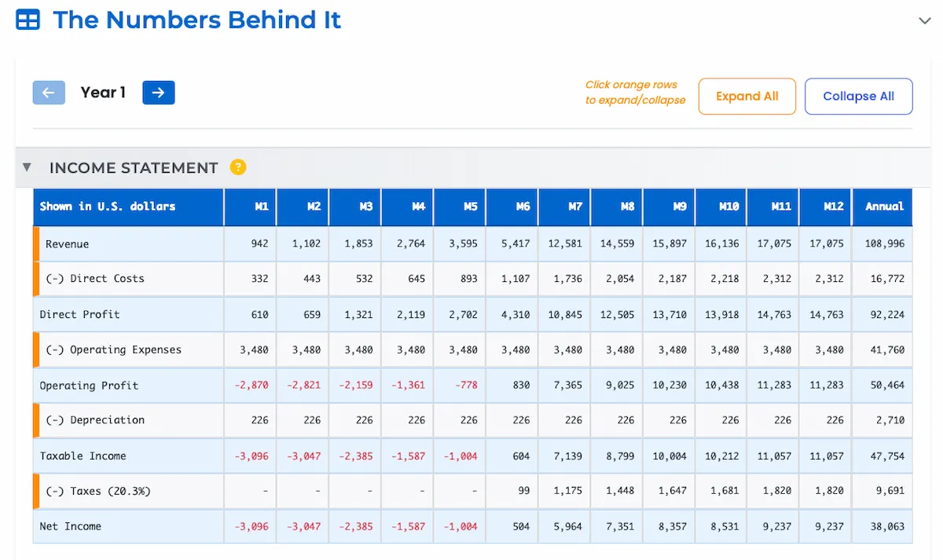Screen dimensions: 943x560
Task: Click the Income Statement section title
Action: coord(134,168)
